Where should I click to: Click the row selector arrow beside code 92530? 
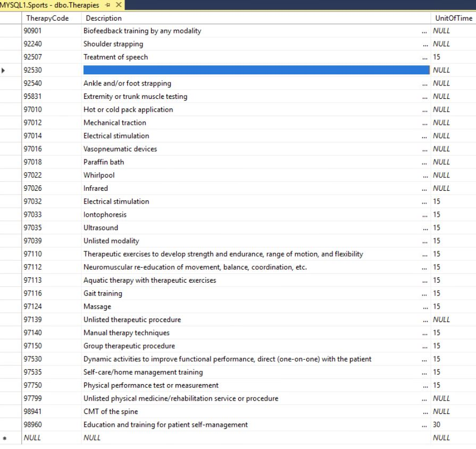[x=3, y=70]
